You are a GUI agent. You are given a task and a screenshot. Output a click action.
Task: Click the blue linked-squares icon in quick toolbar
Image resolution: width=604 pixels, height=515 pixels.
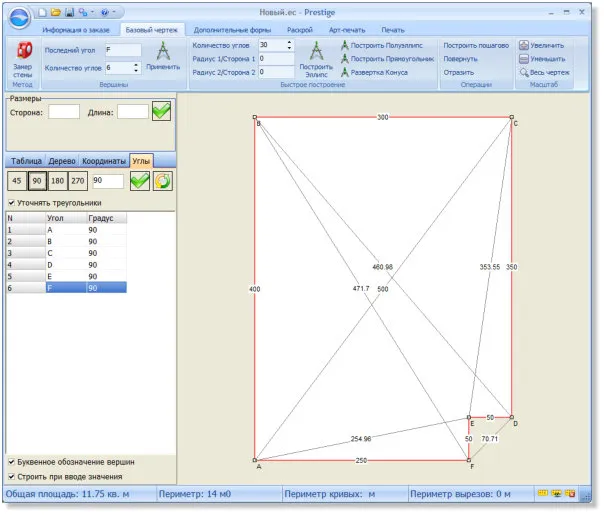pos(82,13)
